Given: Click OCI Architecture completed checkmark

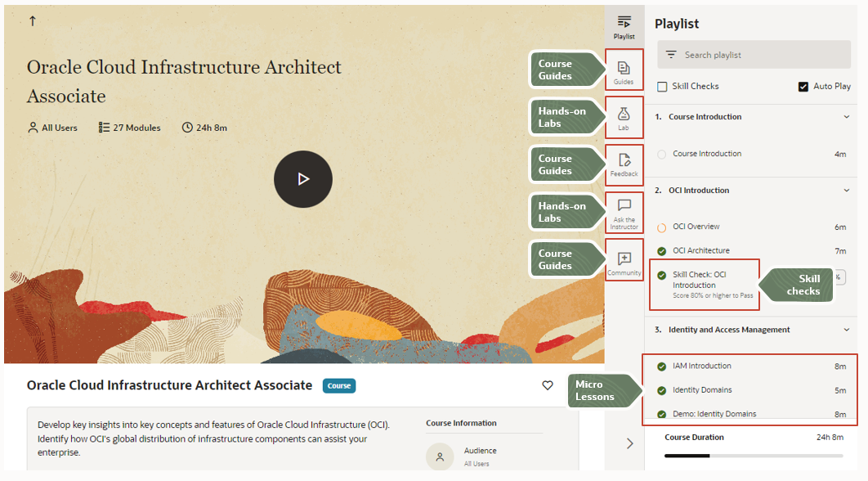Looking at the screenshot, I should click(x=661, y=251).
